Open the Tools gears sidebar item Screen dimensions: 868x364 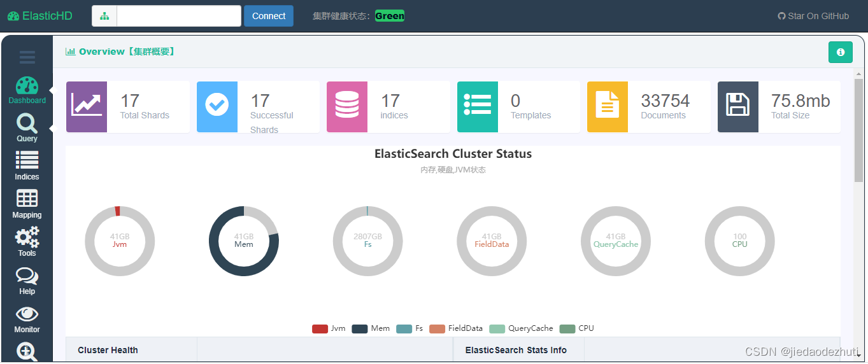click(27, 242)
